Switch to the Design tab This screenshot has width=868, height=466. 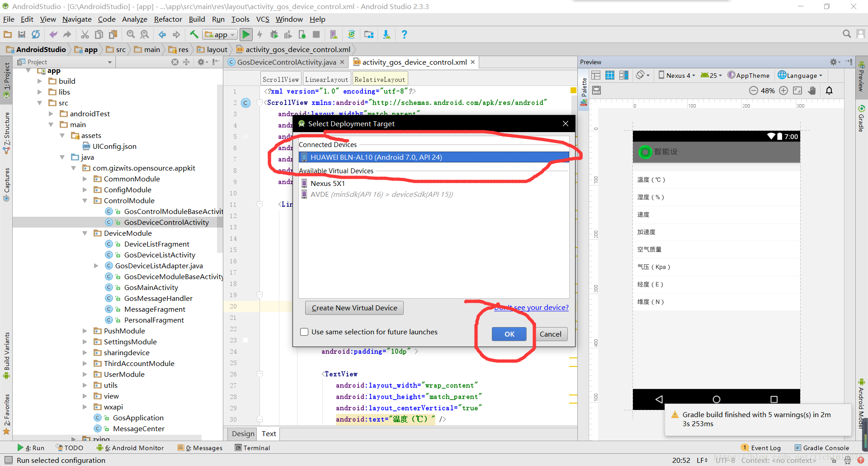tap(243, 434)
